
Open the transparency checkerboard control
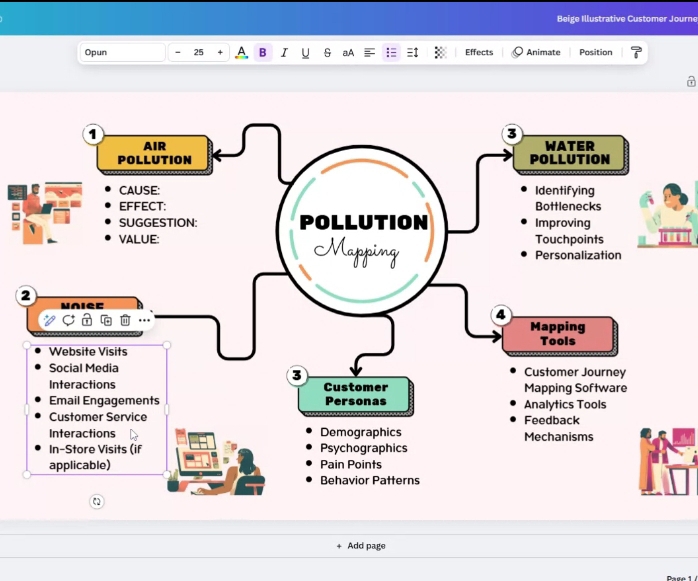click(x=440, y=52)
